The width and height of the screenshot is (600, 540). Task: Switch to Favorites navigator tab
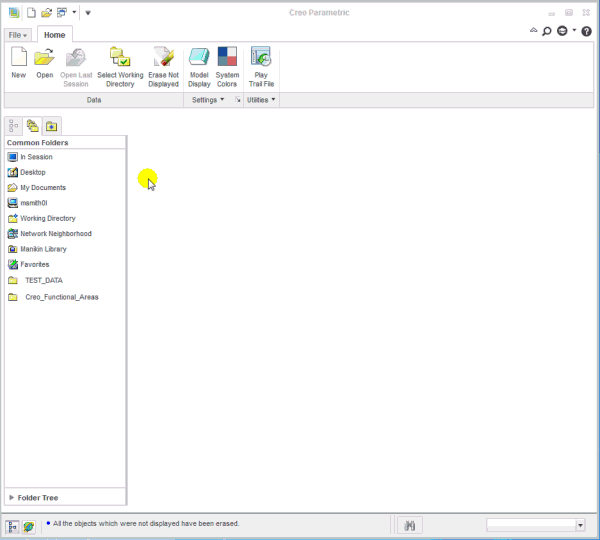(52, 126)
